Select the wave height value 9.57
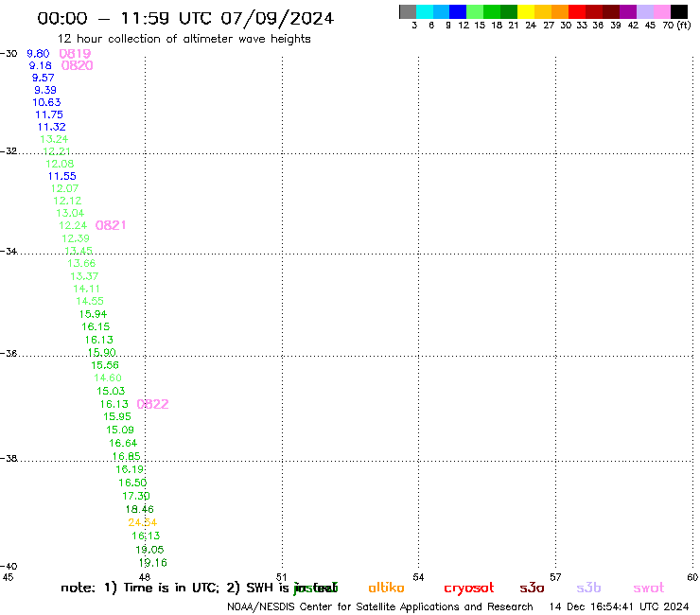Image resolution: width=700 pixels, height=615 pixels. click(x=43, y=78)
